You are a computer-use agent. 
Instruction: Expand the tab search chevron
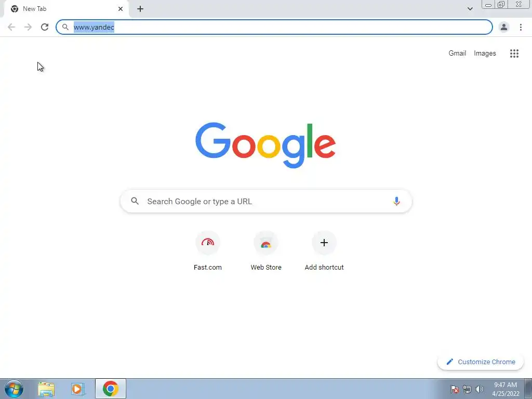470,9
